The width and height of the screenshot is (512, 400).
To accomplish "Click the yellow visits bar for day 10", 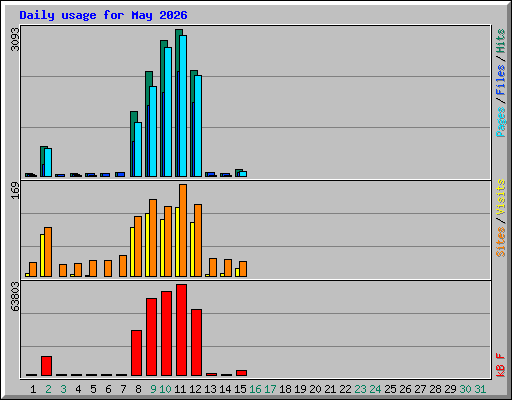I will click(x=162, y=248).
